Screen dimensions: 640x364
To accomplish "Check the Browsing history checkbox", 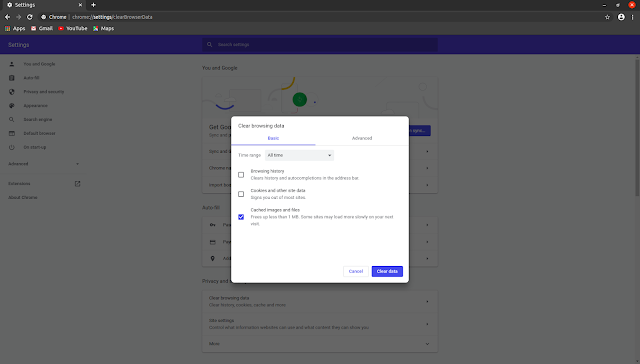I will point(241,175).
